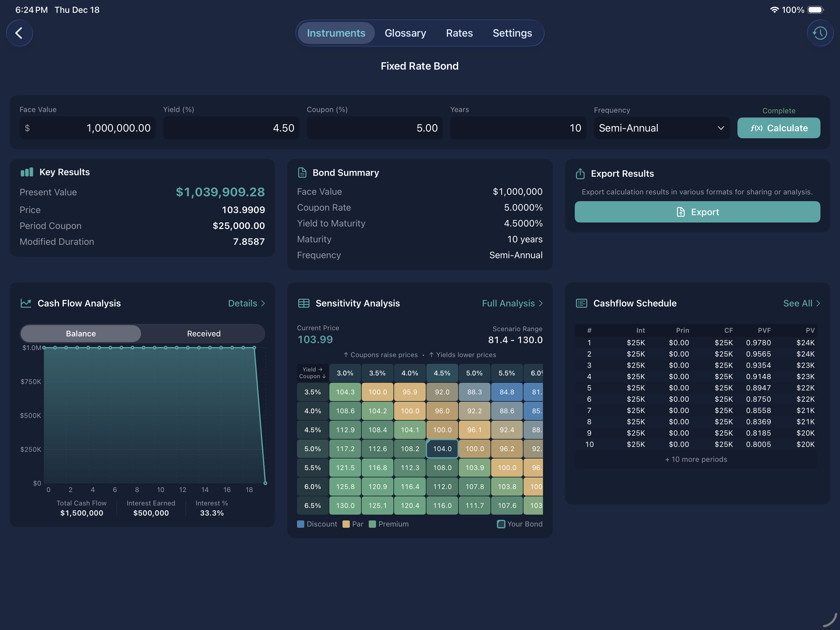Screen dimensions: 840x630
Task: Expand Cash Flow Analysis Details
Action: [246, 303]
